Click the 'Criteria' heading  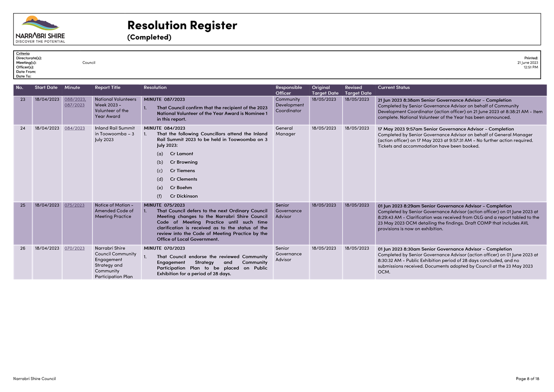[23, 53]
